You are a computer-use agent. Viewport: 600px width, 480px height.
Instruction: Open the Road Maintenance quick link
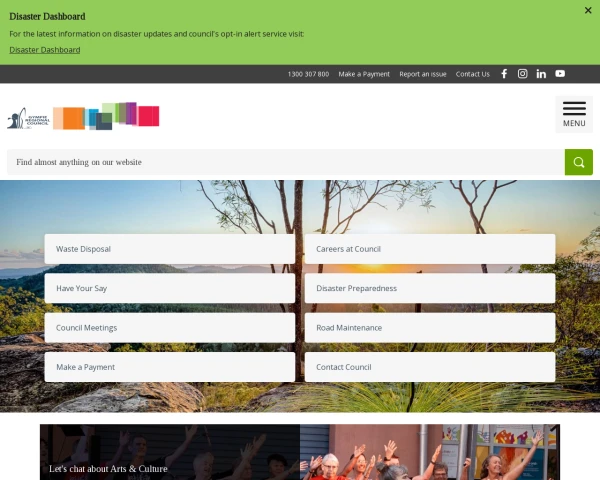(430, 328)
